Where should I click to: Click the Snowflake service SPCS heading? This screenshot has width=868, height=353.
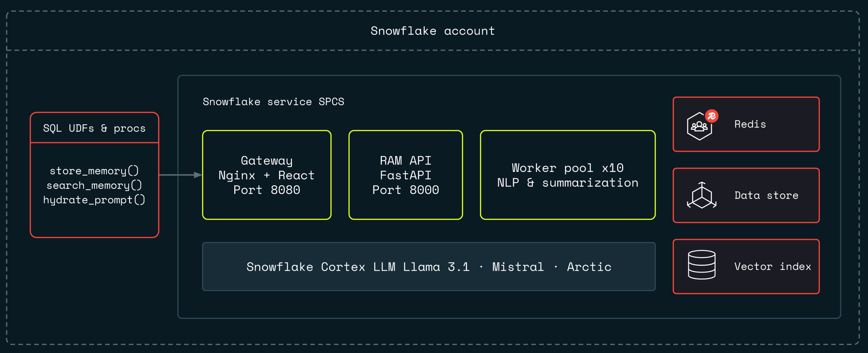point(273,102)
